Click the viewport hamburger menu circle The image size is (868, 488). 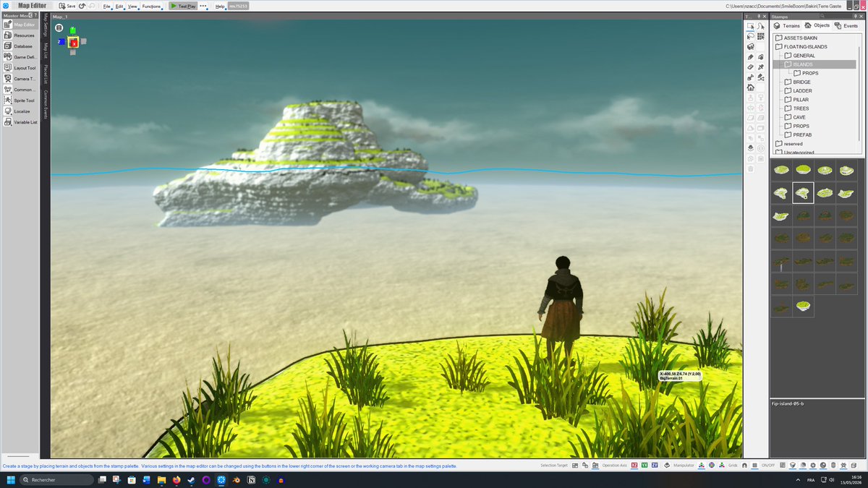59,28
